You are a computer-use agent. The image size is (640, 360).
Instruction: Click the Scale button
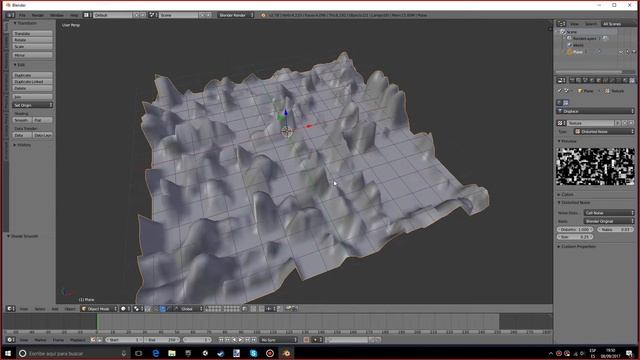coord(33,47)
